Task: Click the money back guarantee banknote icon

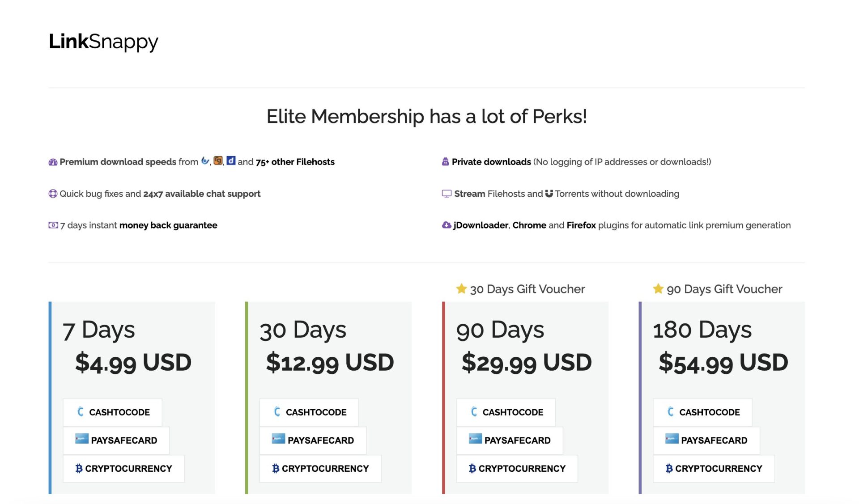Action: (x=53, y=225)
